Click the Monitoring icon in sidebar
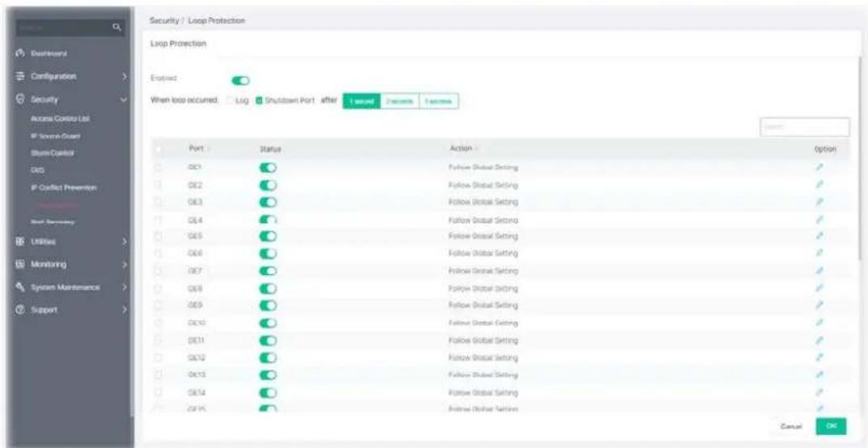Image resolution: width=868 pixels, height=448 pixels. (21, 264)
